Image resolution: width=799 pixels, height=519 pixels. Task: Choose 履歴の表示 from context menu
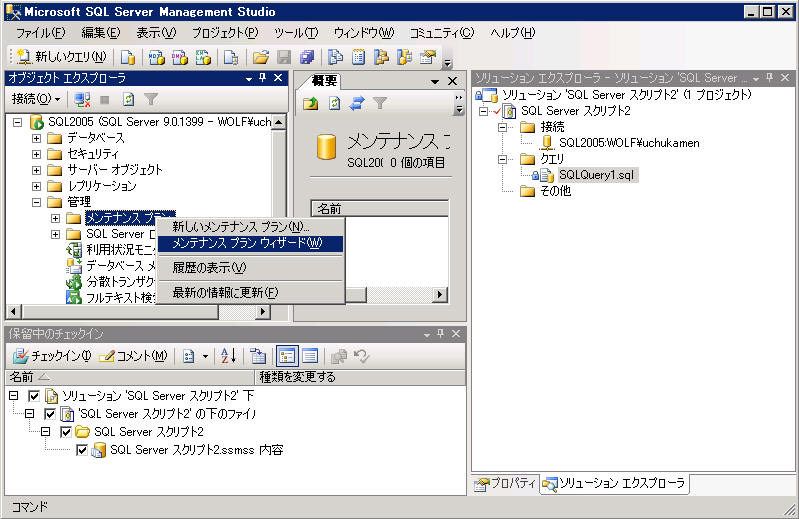click(250, 267)
